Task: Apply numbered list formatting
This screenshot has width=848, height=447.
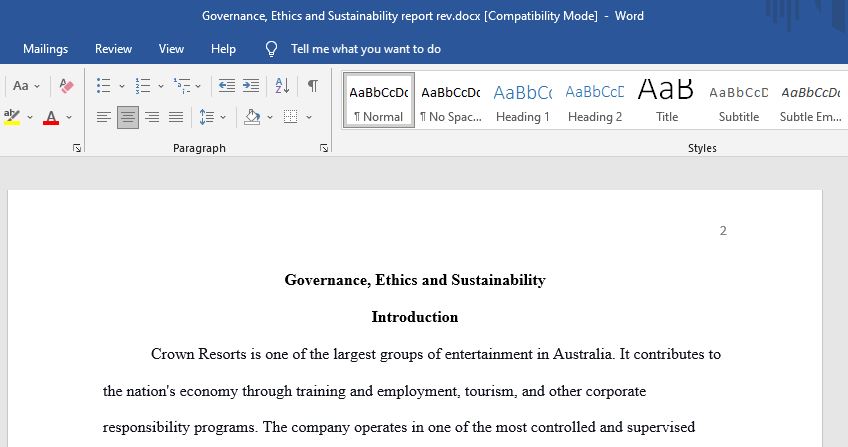Action: point(143,85)
